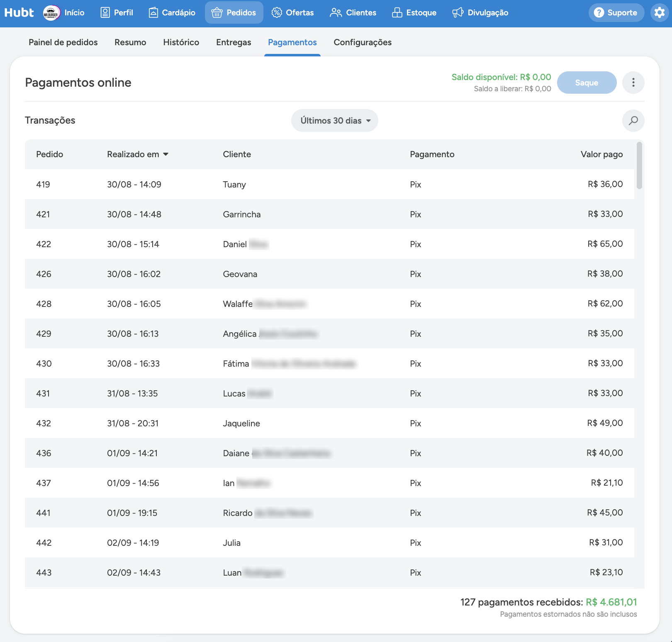Click customer name Jaqueline
This screenshot has width=672, height=642.
241,423
